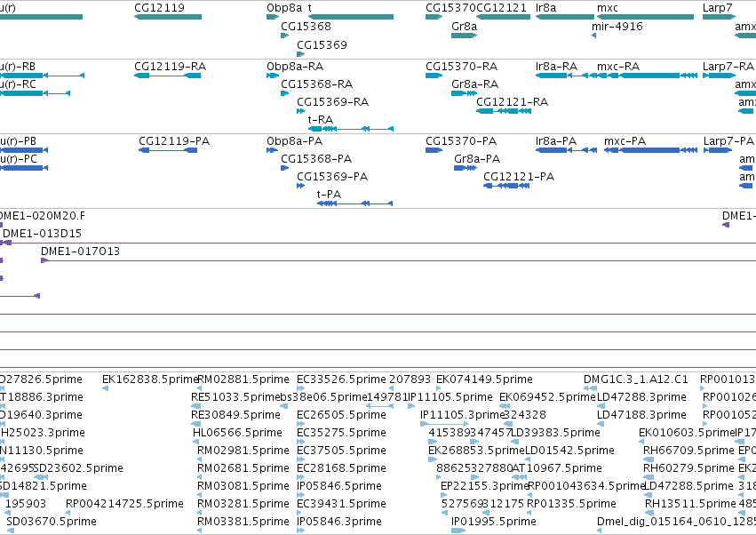756x535 pixels.
Task: Click the Gr8a gene label
Action: pos(464,26)
